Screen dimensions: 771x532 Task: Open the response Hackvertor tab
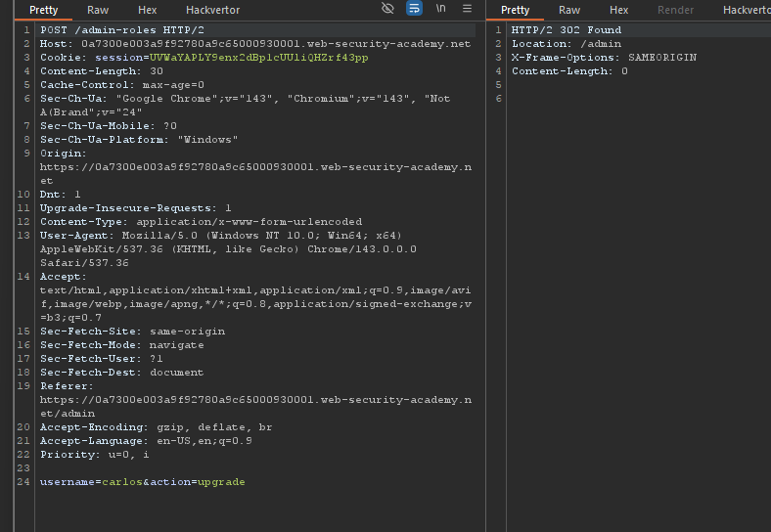tap(747, 10)
